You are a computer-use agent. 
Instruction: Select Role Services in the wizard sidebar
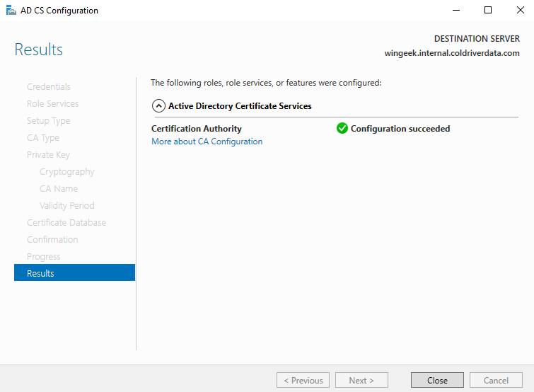(x=52, y=104)
